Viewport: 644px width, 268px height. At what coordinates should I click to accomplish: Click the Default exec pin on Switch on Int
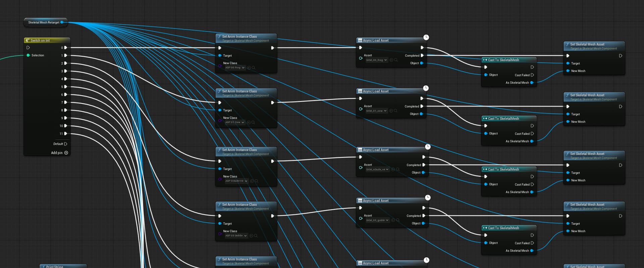(x=65, y=144)
